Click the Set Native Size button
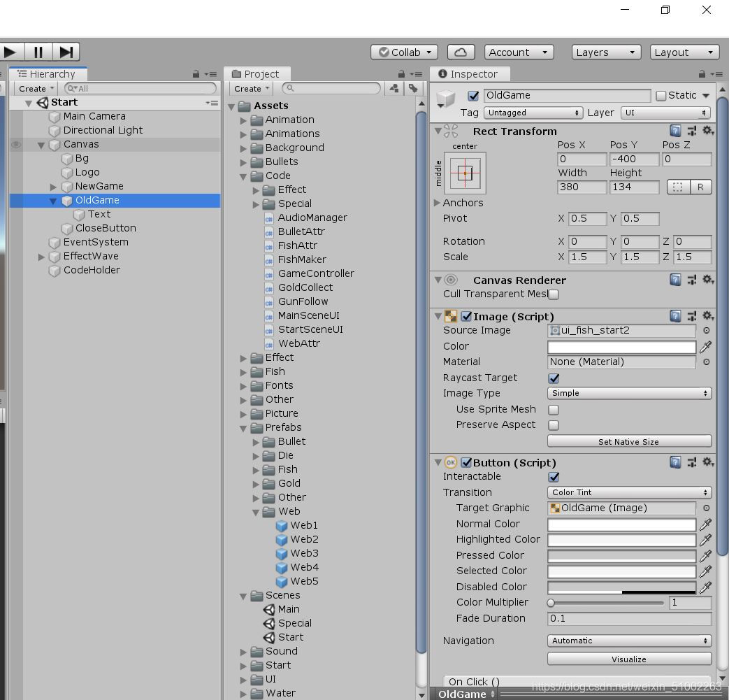Viewport: 729px width, 700px height. pyautogui.click(x=628, y=442)
